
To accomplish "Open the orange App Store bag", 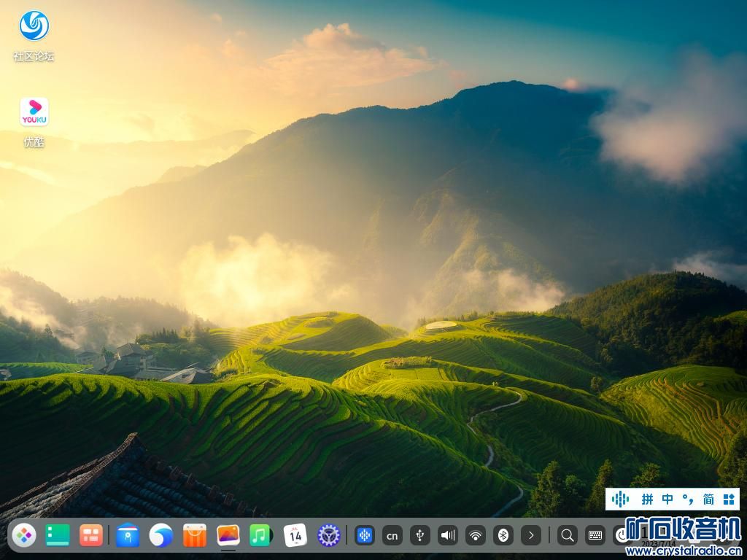I will pyautogui.click(x=195, y=536).
